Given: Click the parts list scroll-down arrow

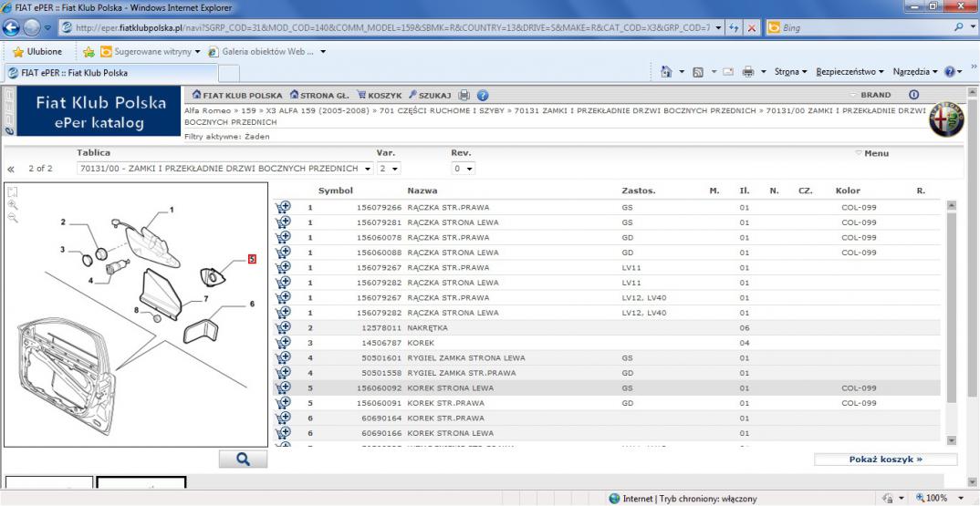Looking at the screenshot, I should tap(953, 439).
